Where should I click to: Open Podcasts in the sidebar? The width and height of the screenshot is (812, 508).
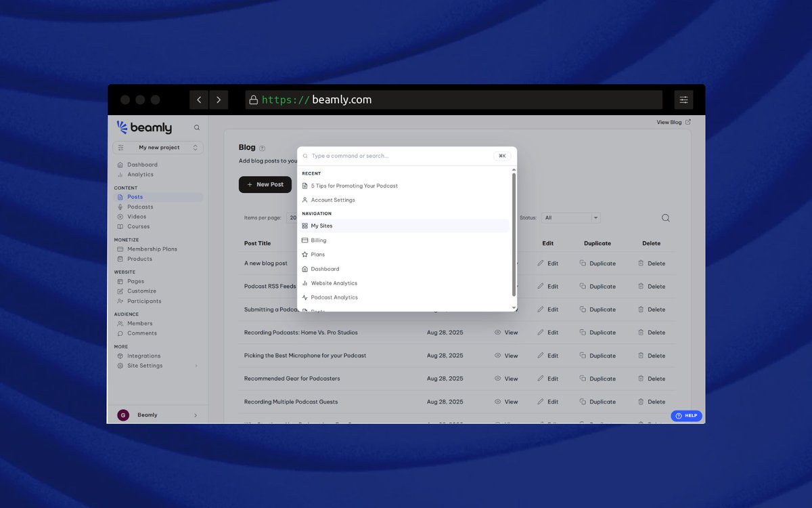pos(140,207)
